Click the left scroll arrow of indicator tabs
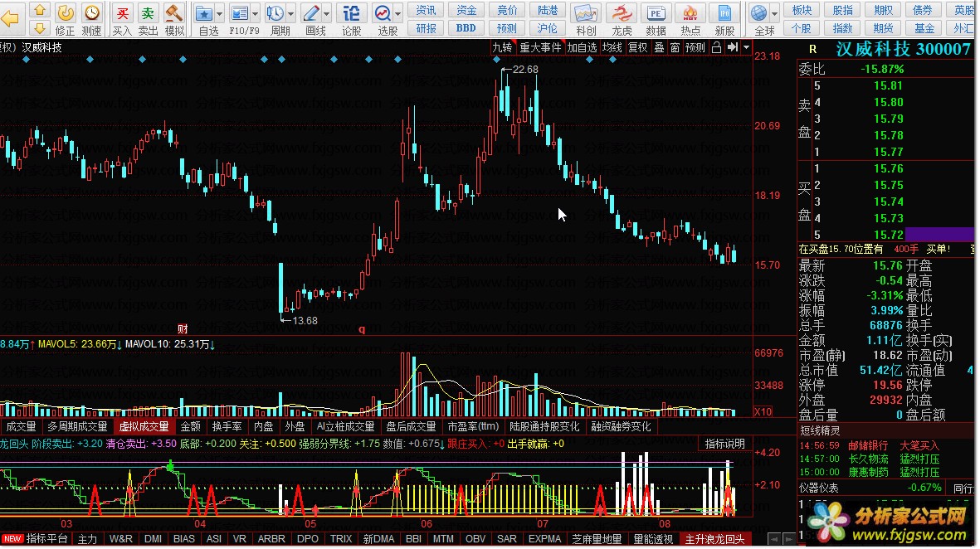The width and height of the screenshot is (980, 549). pos(774,539)
